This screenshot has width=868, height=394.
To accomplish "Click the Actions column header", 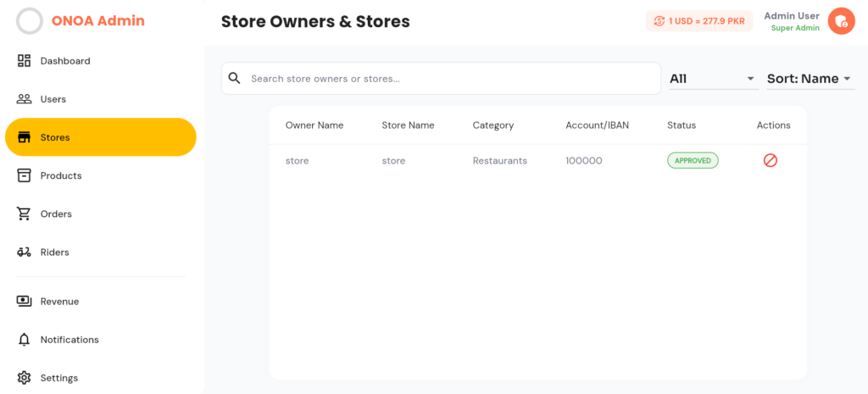I will 773,125.
